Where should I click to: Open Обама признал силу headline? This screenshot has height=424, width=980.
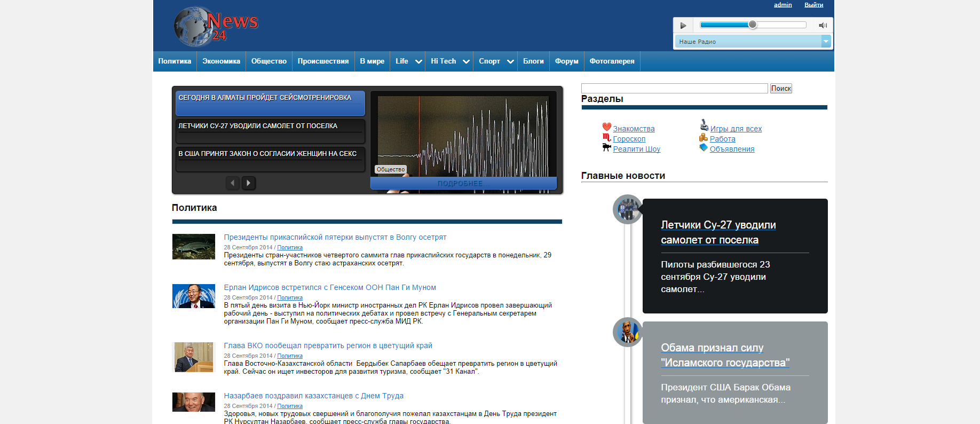(x=725, y=355)
